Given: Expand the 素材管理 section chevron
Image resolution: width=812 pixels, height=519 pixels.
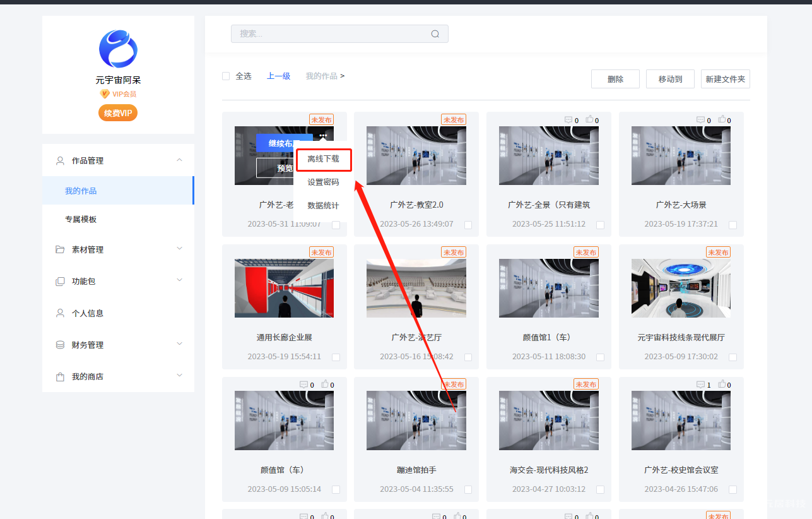Looking at the screenshot, I should pyautogui.click(x=179, y=249).
